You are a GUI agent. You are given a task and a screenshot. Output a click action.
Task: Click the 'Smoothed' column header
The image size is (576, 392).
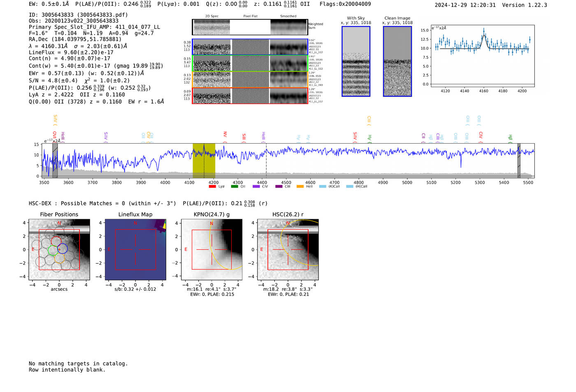point(288,16)
